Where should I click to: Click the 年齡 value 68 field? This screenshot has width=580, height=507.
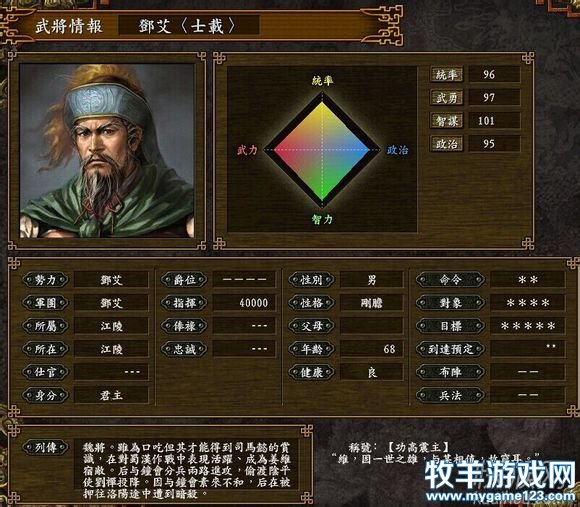371,349
